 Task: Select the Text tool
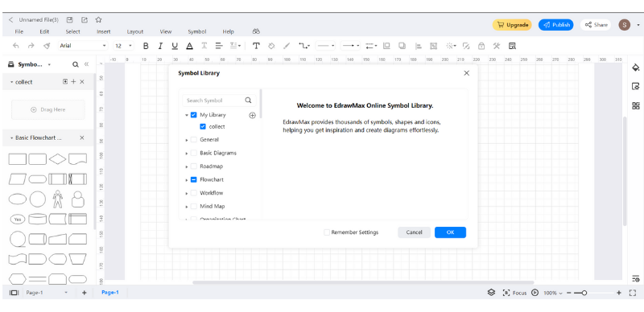(x=256, y=46)
